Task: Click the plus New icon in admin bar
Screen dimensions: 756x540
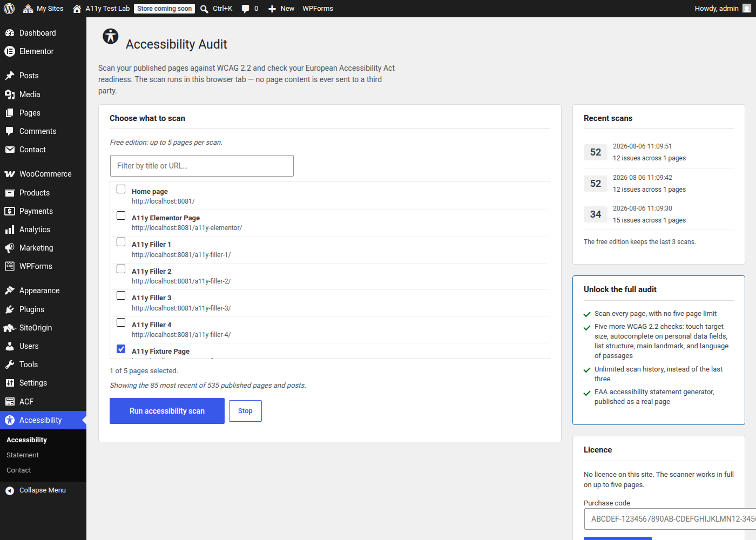Action: pos(272,9)
